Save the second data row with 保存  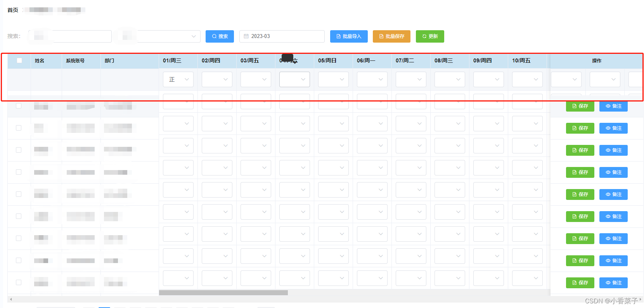[x=580, y=128]
